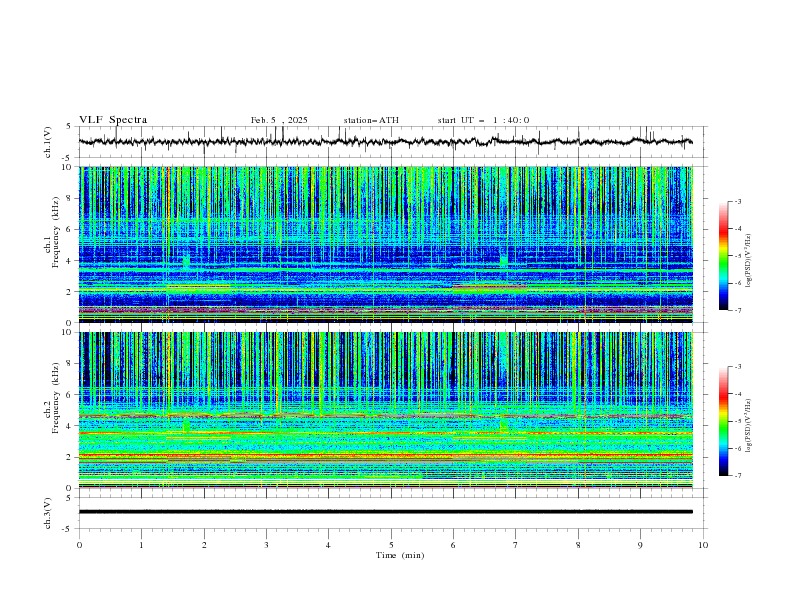Click the "-7" tick on ch.1 colorbar
This screenshot has width=792, height=612.
737,310
